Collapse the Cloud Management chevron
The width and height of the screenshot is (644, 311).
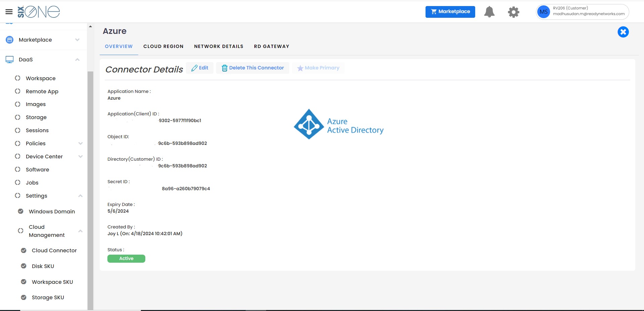pos(81,231)
